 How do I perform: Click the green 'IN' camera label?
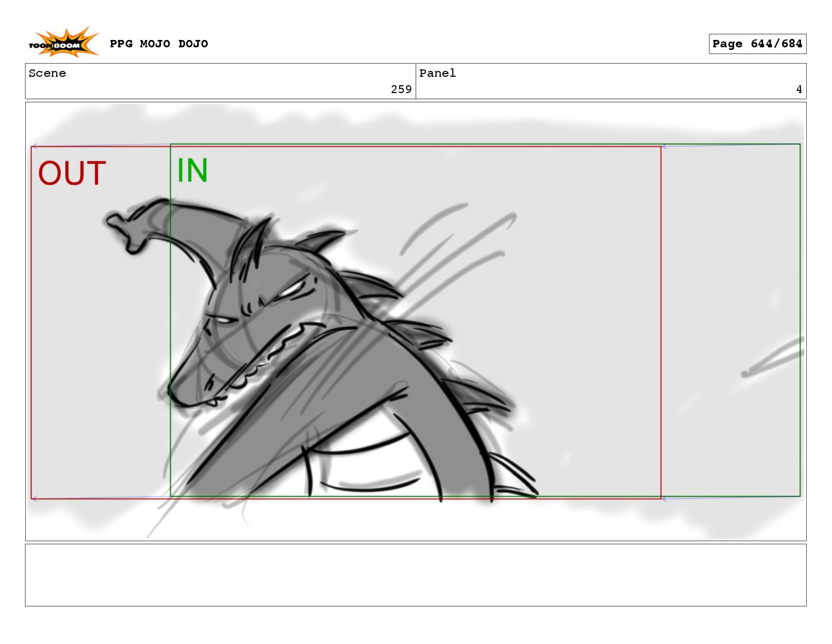(x=192, y=170)
